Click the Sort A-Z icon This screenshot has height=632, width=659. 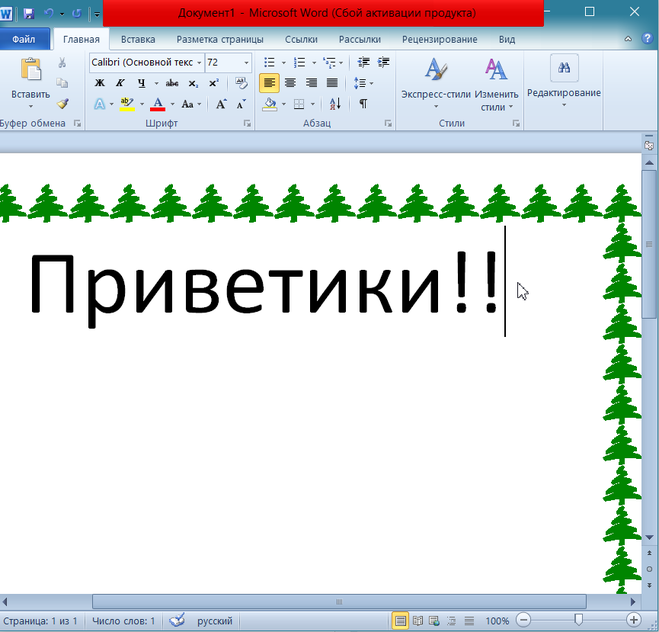(335, 104)
